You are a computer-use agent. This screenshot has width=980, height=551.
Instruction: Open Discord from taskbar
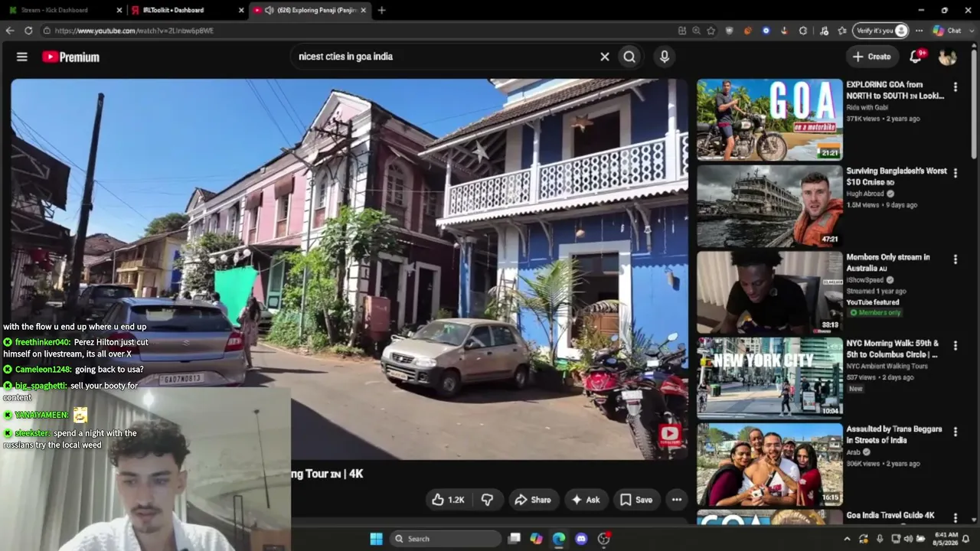point(581,539)
